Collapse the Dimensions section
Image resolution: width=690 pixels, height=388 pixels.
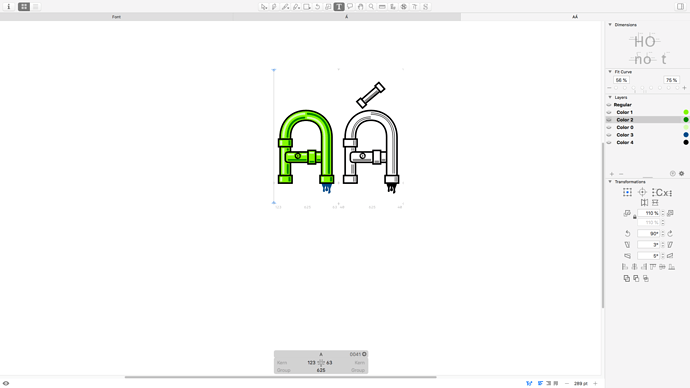610,25
